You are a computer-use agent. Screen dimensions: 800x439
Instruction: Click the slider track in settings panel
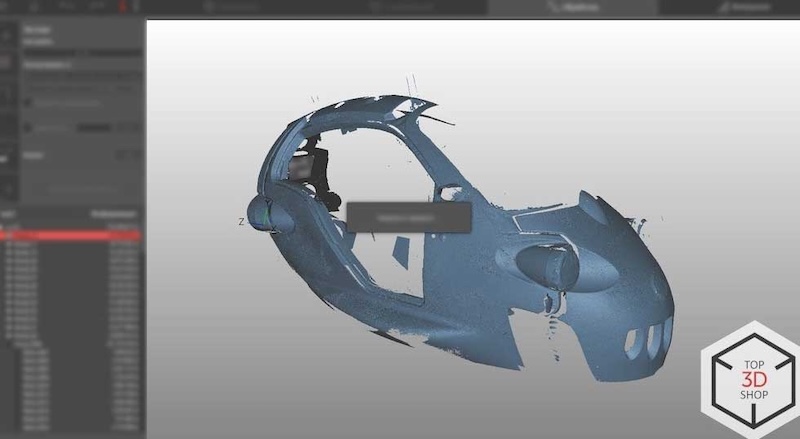pyautogui.click(x=92, y=127)
